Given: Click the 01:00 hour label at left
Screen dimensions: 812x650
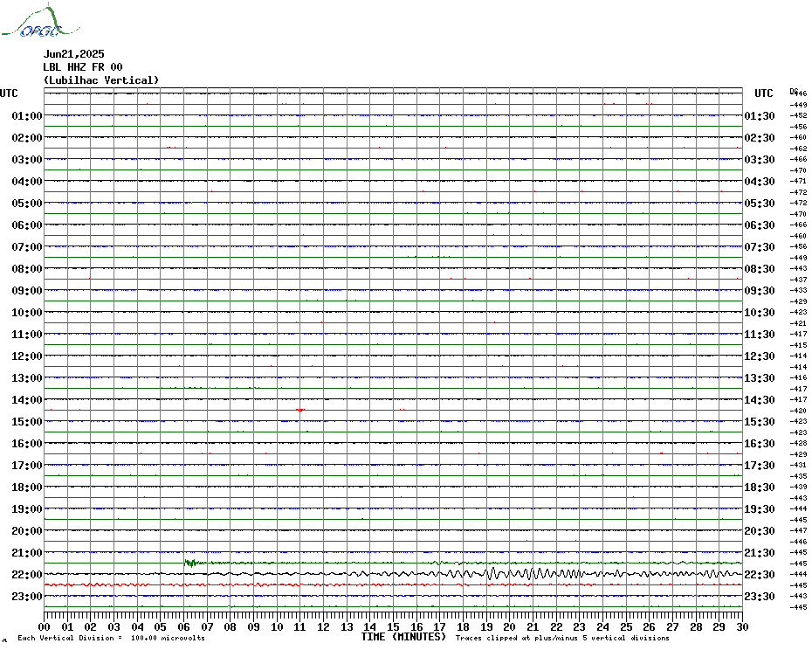Looking at the screenshot, I should (x=27, y=115).
